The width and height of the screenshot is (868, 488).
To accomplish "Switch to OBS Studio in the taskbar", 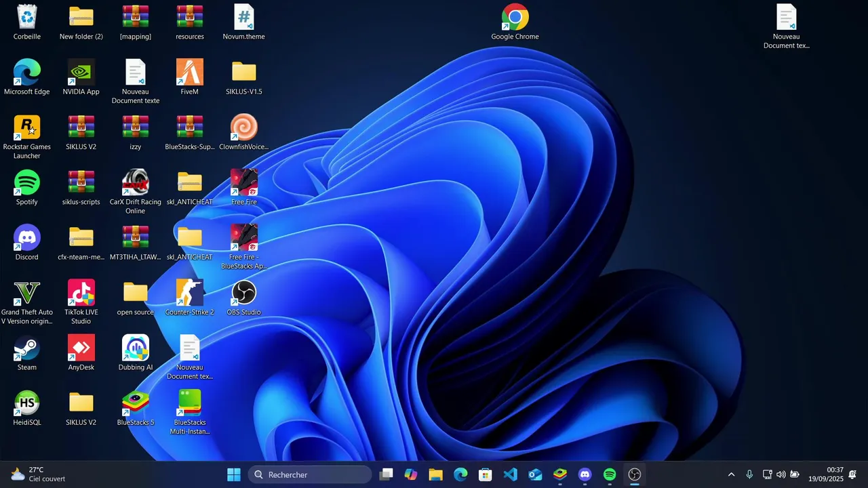I will [635, 474].
